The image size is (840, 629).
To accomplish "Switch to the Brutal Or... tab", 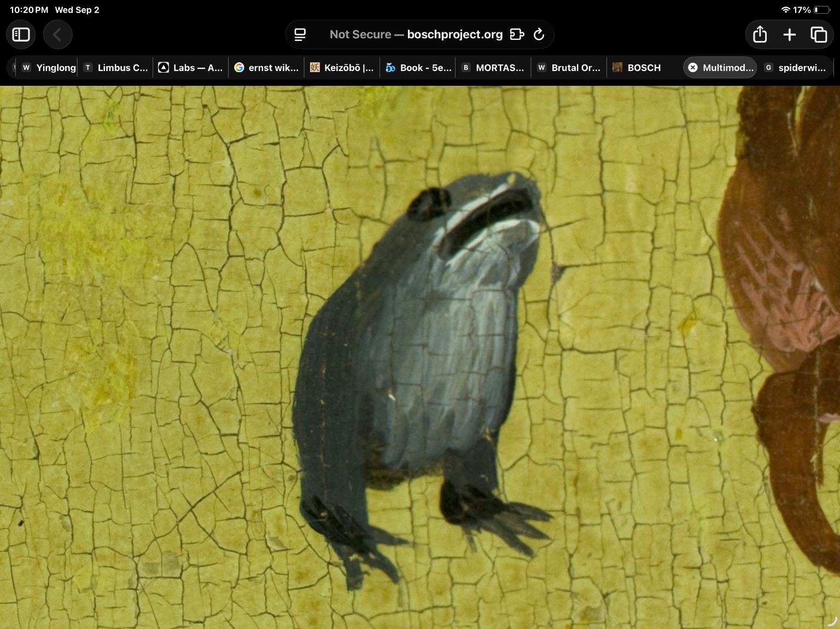I will (x=569, y=68).
